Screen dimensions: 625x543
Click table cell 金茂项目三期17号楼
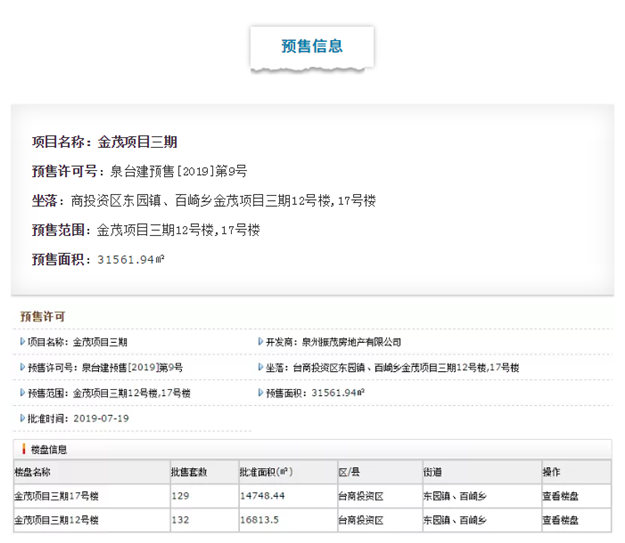click(x=92, y=496)
